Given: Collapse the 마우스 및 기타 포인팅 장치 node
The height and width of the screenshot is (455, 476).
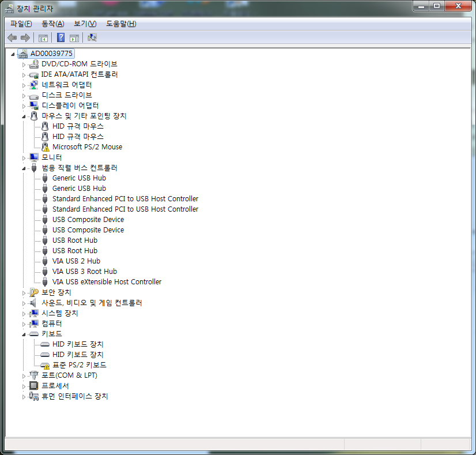Looking at the screenshot, I should (24, 116).
